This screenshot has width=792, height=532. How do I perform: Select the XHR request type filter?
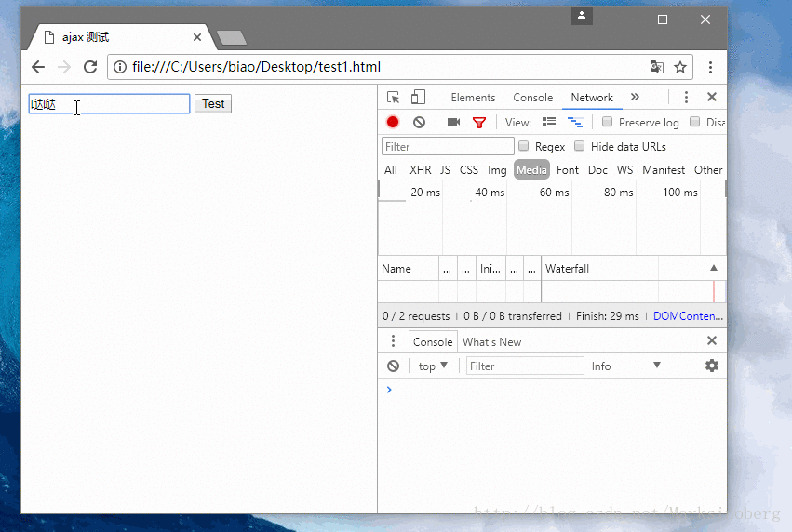click(420, 170)
